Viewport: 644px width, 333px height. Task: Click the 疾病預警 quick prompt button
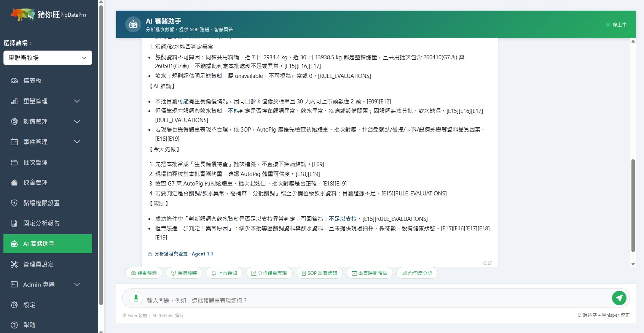click(x=184, y=273)
